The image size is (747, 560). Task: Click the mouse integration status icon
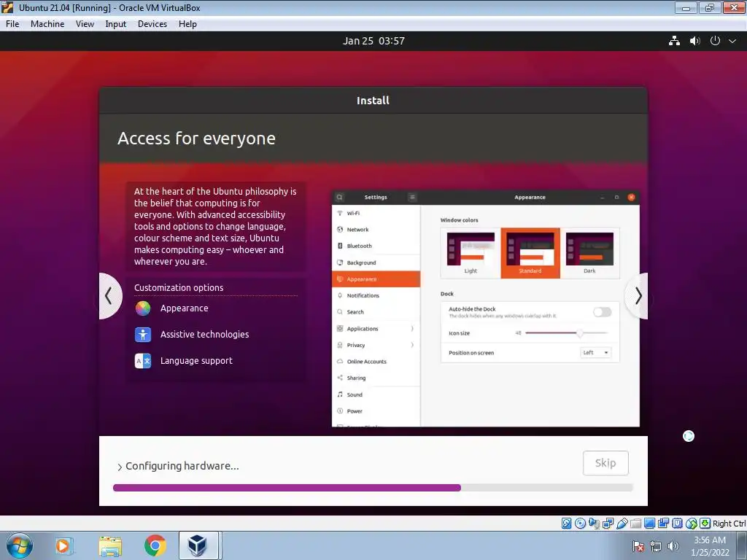pyautogui.click(x=692, y=524)
